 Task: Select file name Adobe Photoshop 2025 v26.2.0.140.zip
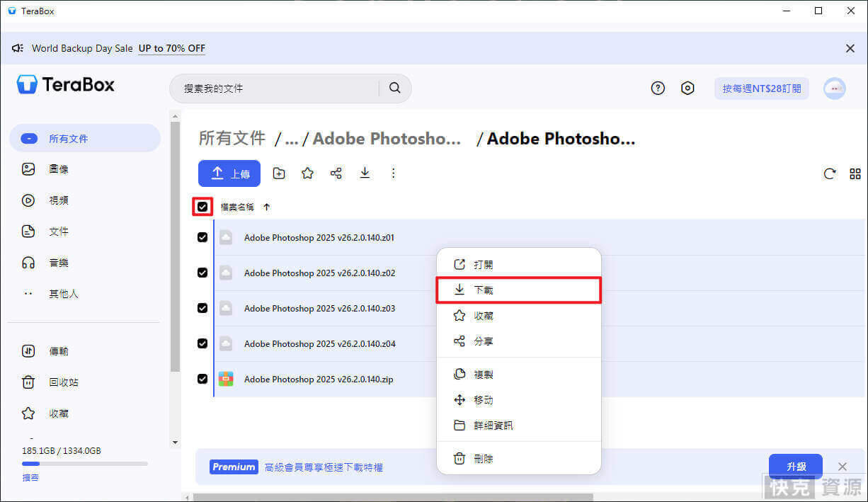click(x=319, y=379)
